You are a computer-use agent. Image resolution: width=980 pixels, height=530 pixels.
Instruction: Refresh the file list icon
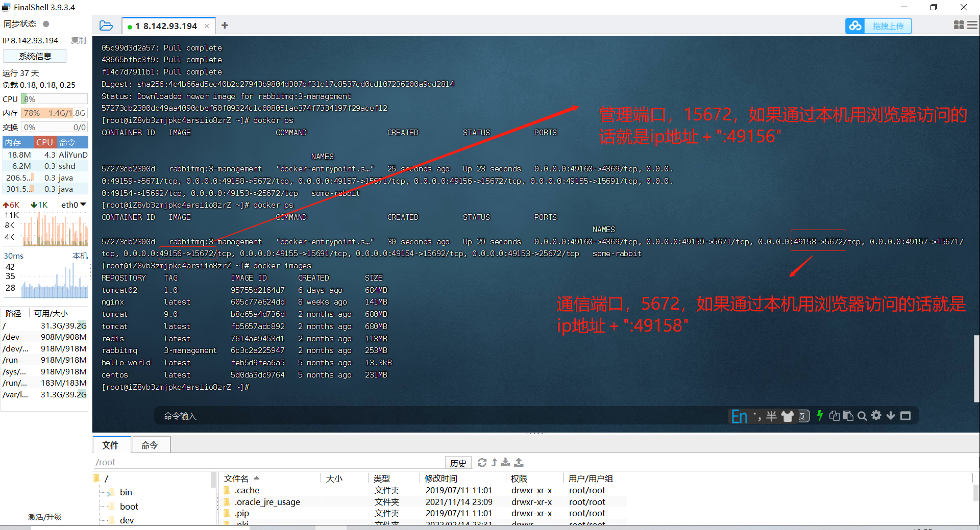[x=482, y=462]
